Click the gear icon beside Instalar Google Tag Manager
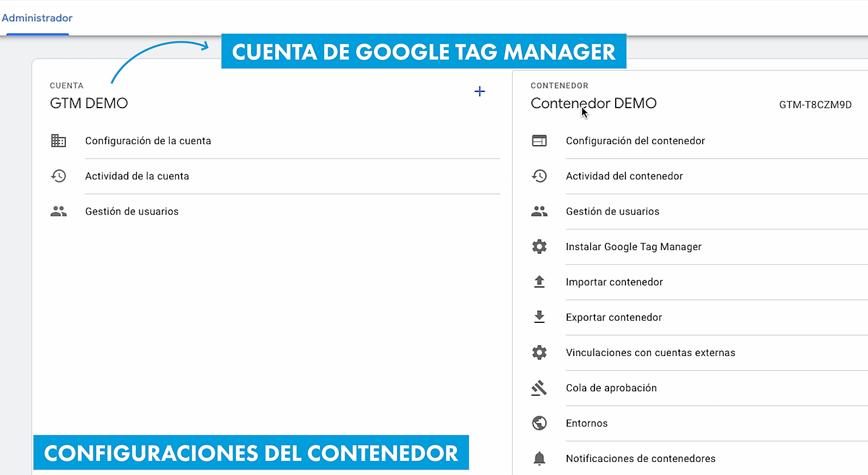 pos(539,247)
